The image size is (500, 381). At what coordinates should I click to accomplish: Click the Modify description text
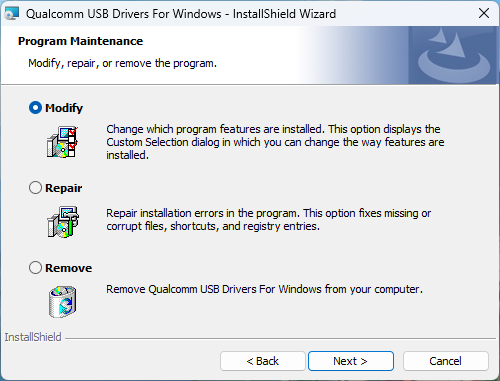coord(275,142)
